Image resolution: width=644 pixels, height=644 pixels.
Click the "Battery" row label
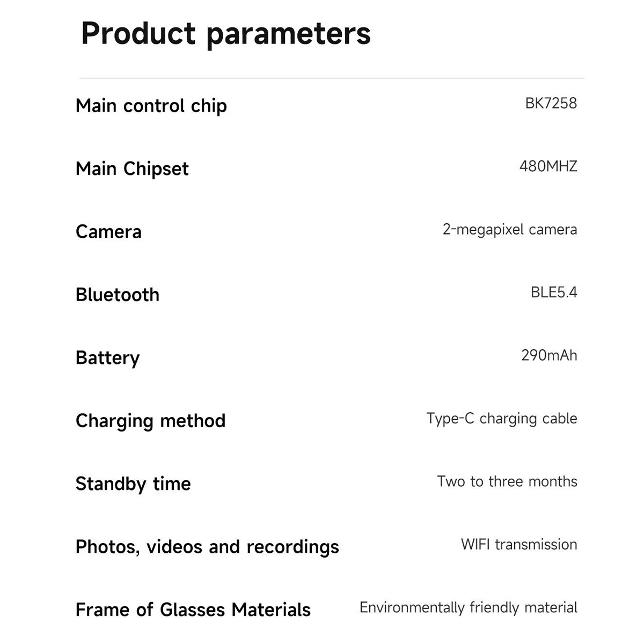point(107,358)
